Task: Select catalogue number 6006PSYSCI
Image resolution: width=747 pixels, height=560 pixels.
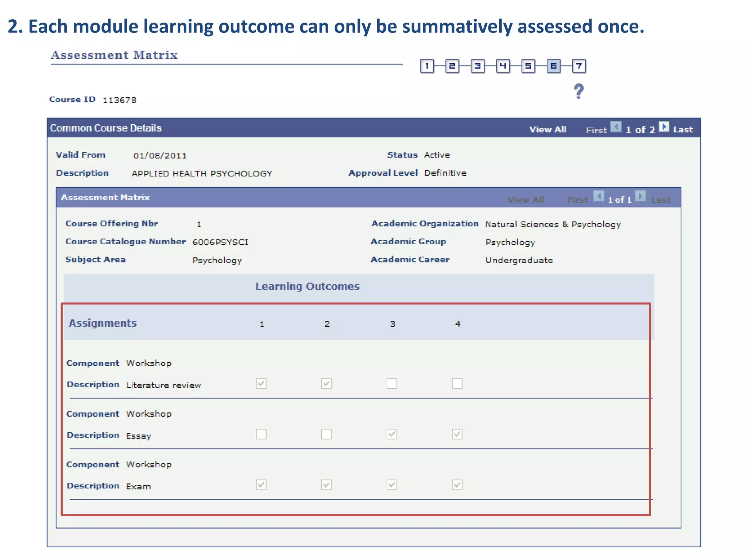Action: [220, 242]
